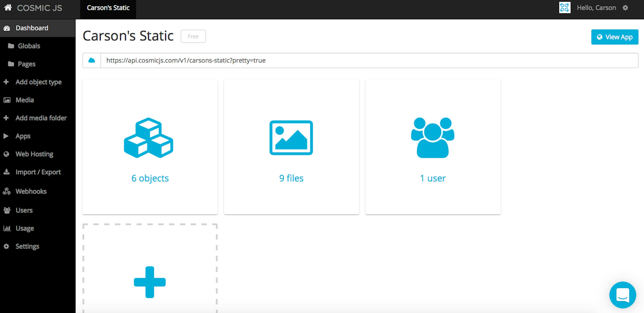Click the Settings gear icon in the sidebar

[6, 246]
